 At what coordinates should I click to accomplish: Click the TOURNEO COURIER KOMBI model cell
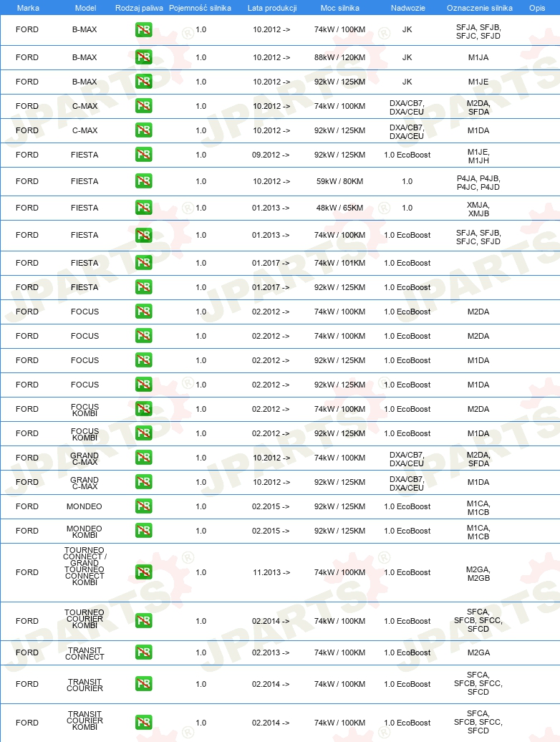pyautogui.click(x=85, y=619)
